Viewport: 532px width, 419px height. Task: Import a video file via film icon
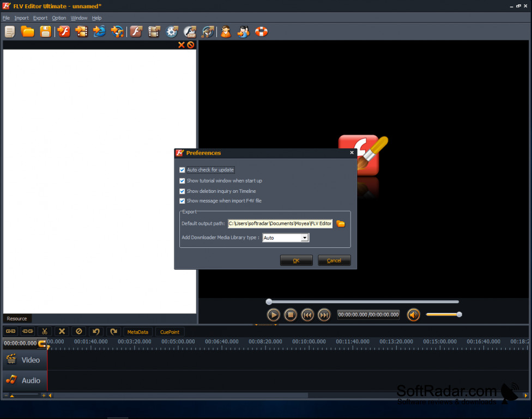81,32
